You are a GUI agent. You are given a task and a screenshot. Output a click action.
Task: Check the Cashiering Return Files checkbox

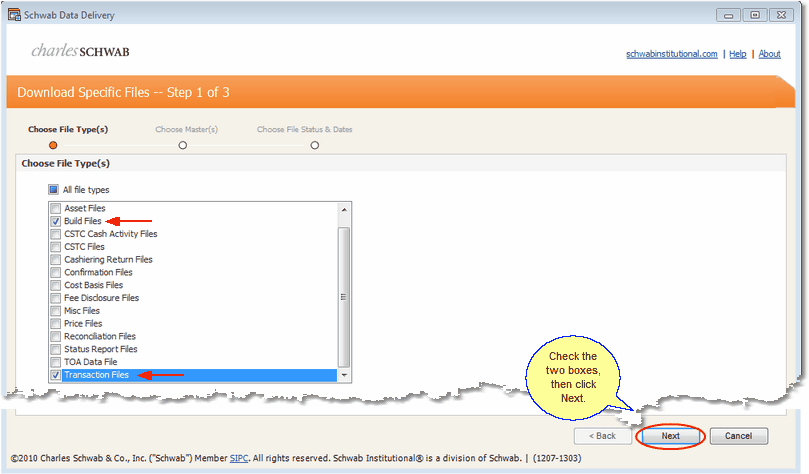[56, 259]
